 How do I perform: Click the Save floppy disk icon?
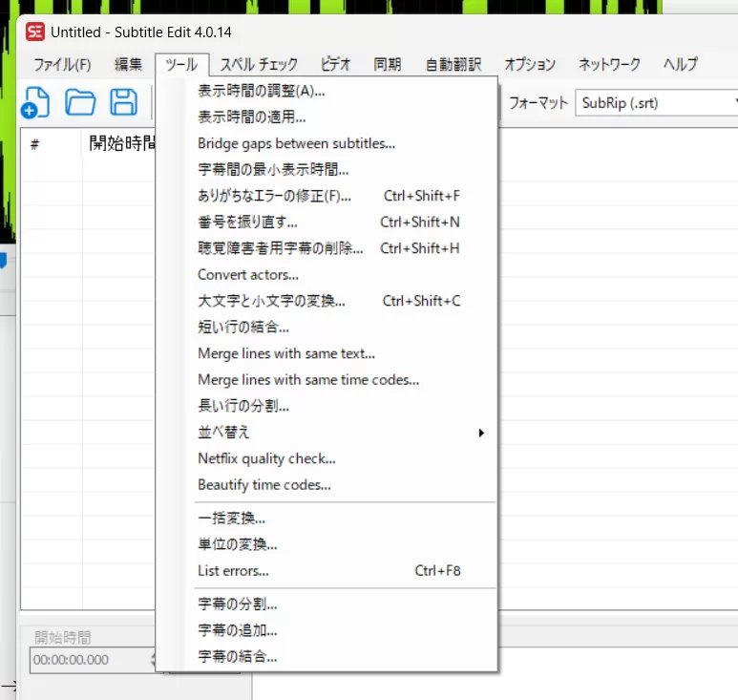click(x=123, y=101)
